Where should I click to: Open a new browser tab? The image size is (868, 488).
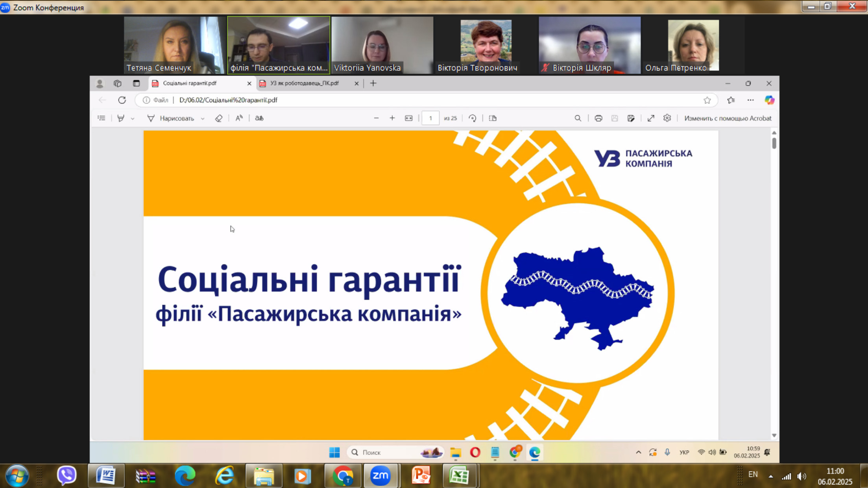pyautogui.click(x=373, y=83)
